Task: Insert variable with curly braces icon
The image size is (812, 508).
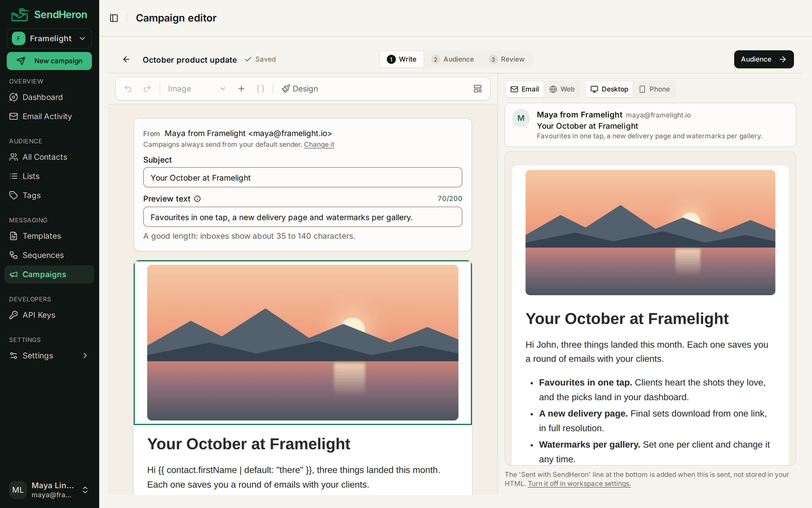Action: pos(261,89)
